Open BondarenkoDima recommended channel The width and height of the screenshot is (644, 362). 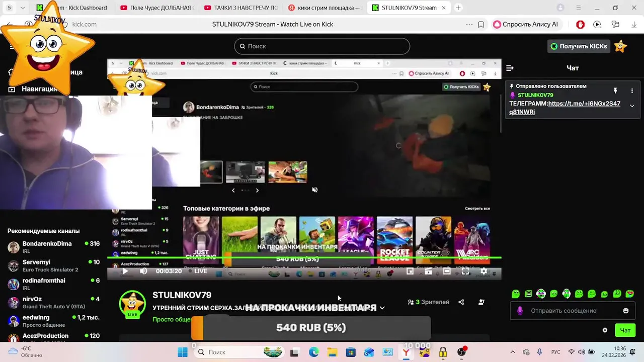53,247
